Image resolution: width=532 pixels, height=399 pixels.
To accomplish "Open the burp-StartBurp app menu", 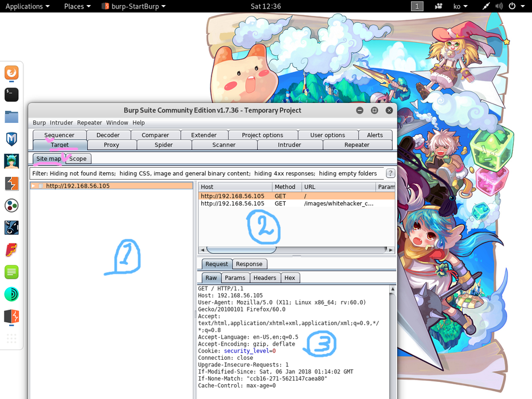I will pyautogui.click(x=134, y=6).
